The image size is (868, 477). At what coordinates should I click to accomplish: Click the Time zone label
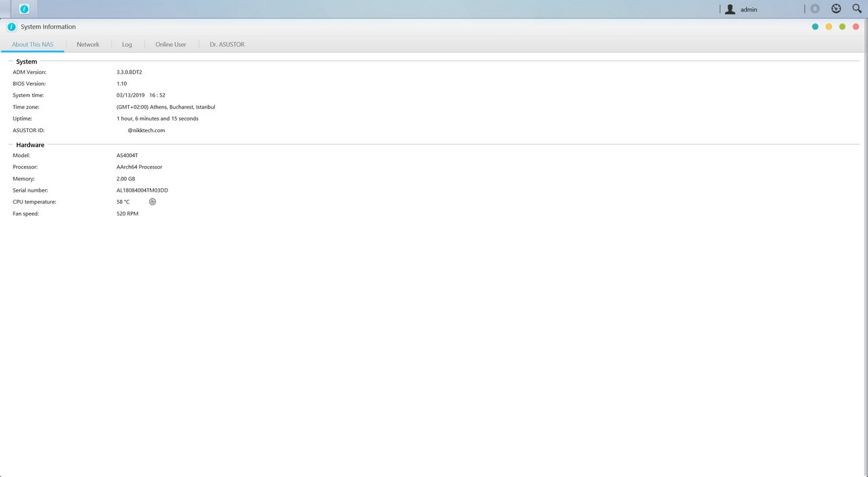tap(26, 107)
